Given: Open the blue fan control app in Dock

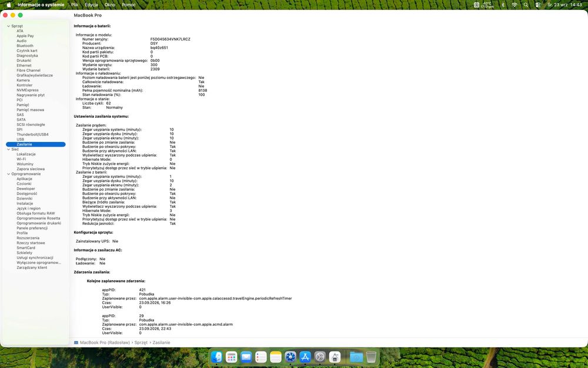Looking at the screenshot, I should point(290,357).
